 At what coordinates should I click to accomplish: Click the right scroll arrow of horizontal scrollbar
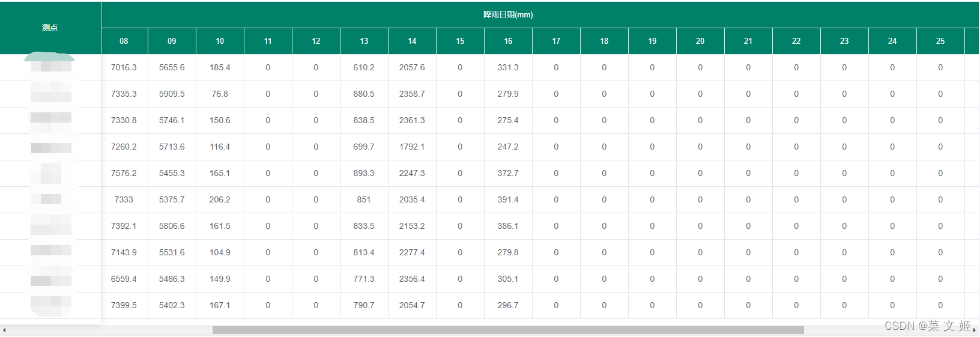[x=975, y=330]
